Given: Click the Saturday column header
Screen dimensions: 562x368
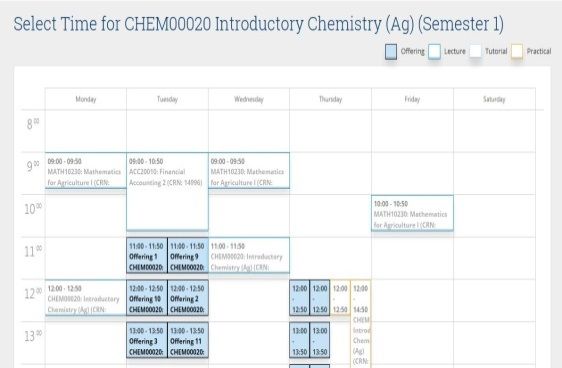Looking at the screenshot, I should click(494, 99).
